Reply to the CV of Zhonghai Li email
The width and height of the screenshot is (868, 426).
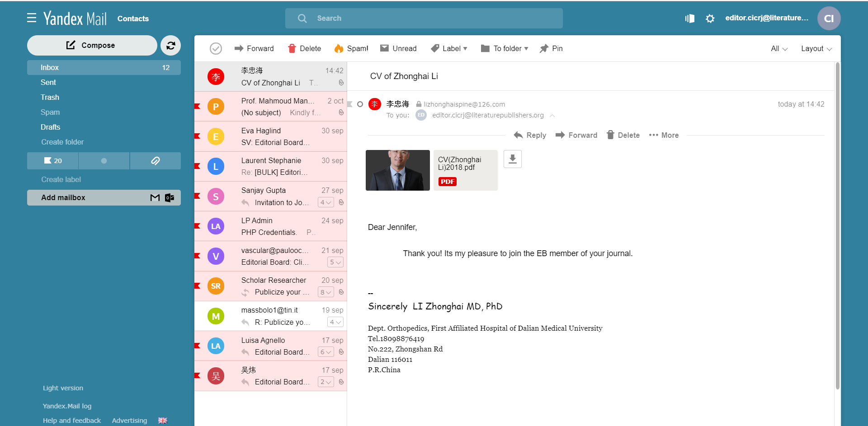530,135
